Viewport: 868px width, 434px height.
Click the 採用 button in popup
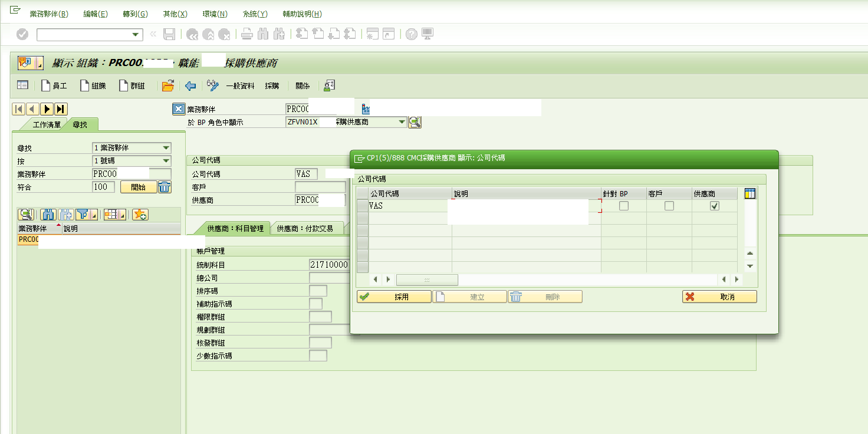point(394,297)
